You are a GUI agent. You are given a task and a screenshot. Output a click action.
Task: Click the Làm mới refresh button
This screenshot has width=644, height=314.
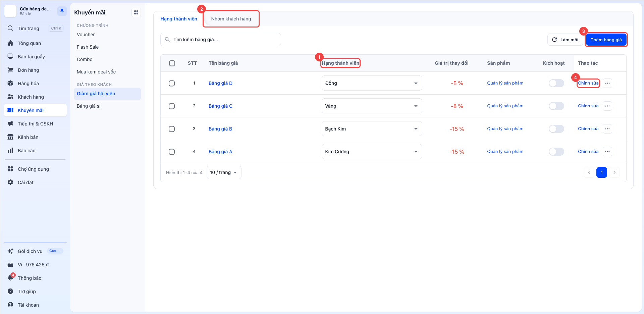click(565, 40)
